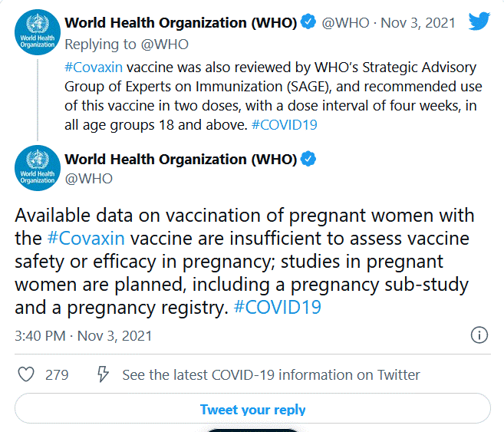Click verified badge on the reply tweet
Screen dimensions: 504x432
[308, 22]
